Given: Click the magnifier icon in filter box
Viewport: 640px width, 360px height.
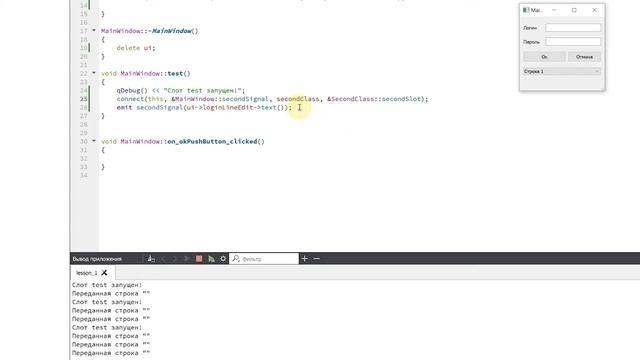Looking at the screenshot, I should tap(236, 258).
